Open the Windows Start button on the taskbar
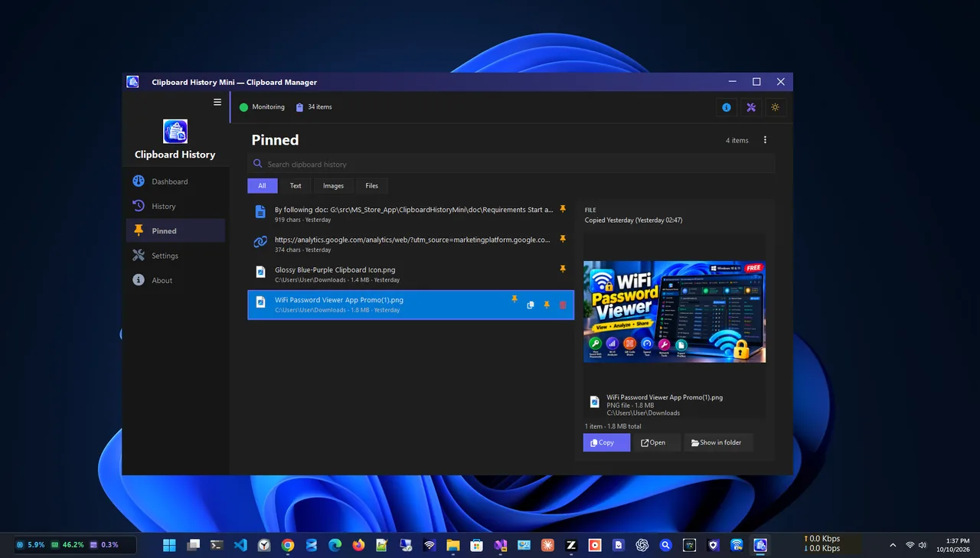This screenshot has width=980, height=558. coord(169,545)
